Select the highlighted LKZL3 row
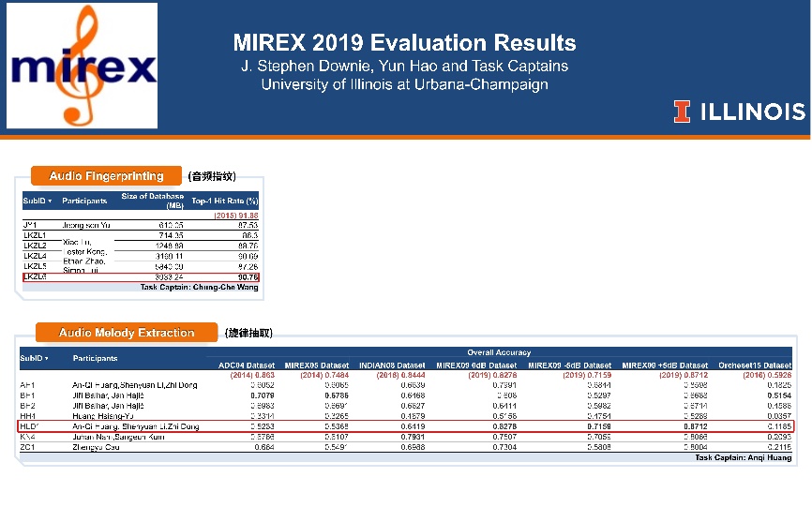This screenshot has width=812, height=507. pyautogui.click(x=141, y=277)
